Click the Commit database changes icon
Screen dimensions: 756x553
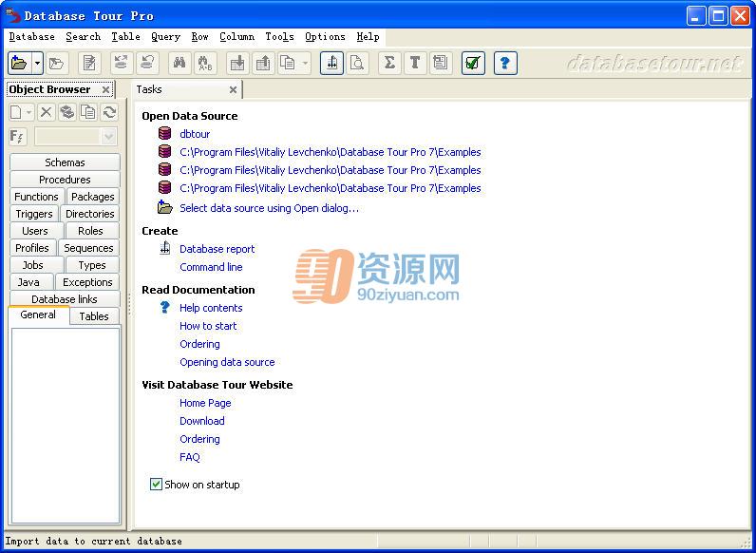pos(121,63)
